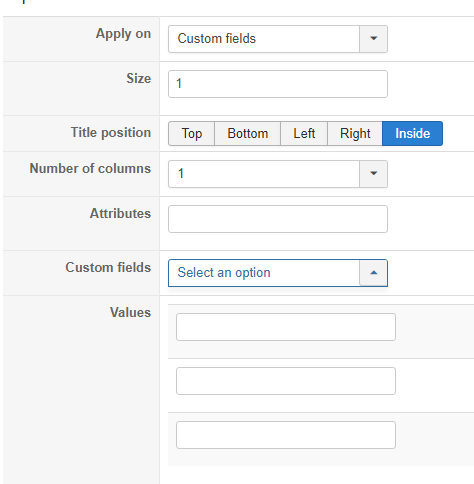Open the Apply on 'Custom fields' combo box
Image resolution: width=474 pixels, height=484 pixels.
click(x=278, y=39)
